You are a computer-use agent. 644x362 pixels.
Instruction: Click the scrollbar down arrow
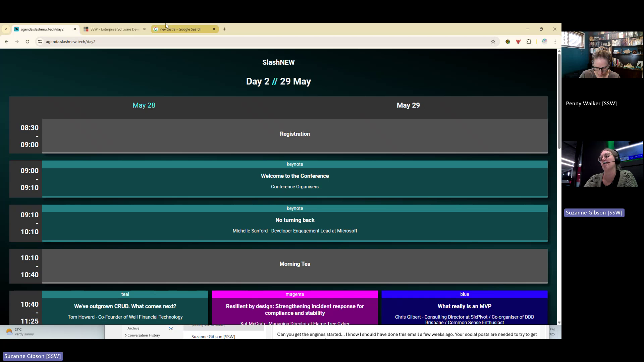click(559, 322)
